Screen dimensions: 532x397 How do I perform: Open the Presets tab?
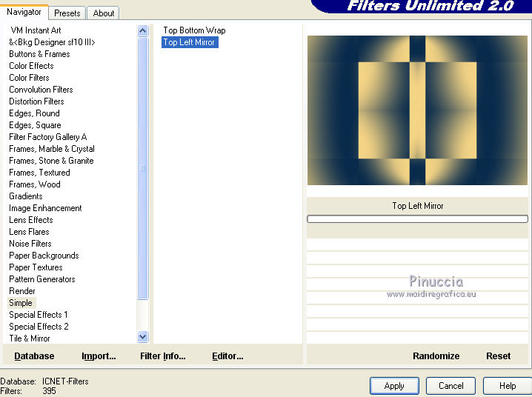tap(67, 13)
